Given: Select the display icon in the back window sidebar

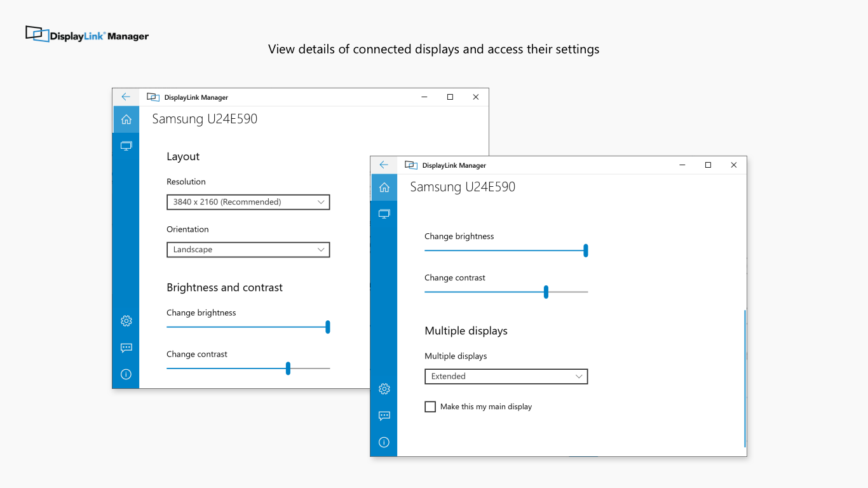Looking at the screenshot, I should click(x=126, y=146).
